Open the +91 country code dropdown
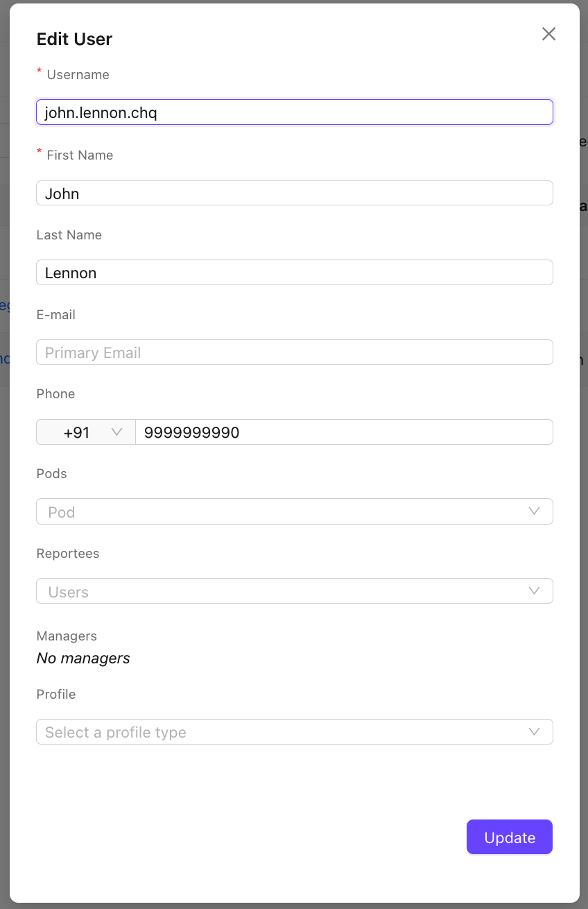 coord(85,432)
